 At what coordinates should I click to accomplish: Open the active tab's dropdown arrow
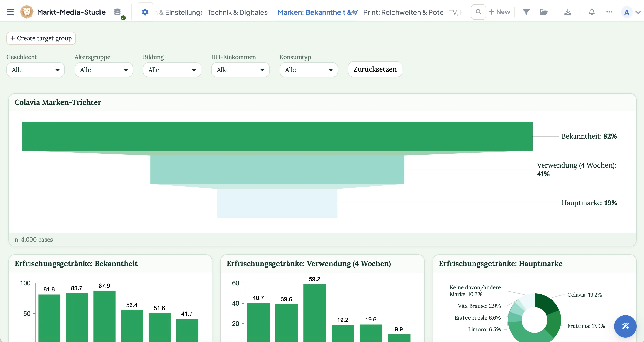coord(354,12)
